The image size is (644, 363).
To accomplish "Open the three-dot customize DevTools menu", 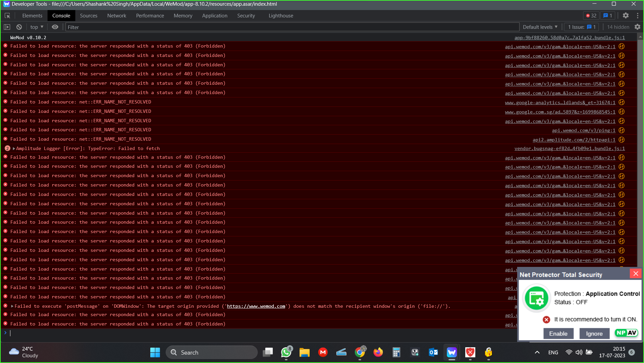I will coord(637,15).
